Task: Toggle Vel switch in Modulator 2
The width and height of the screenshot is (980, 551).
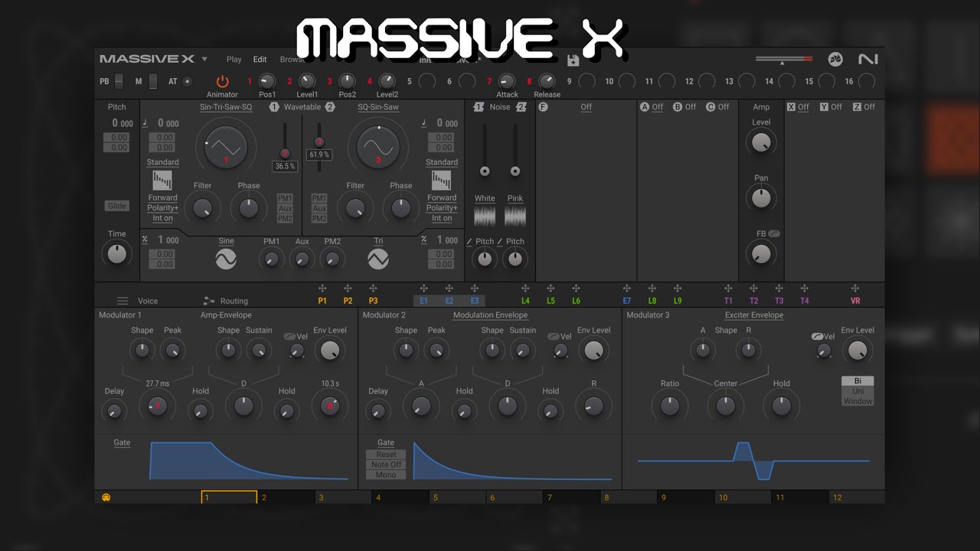Action: pos(554,337)
